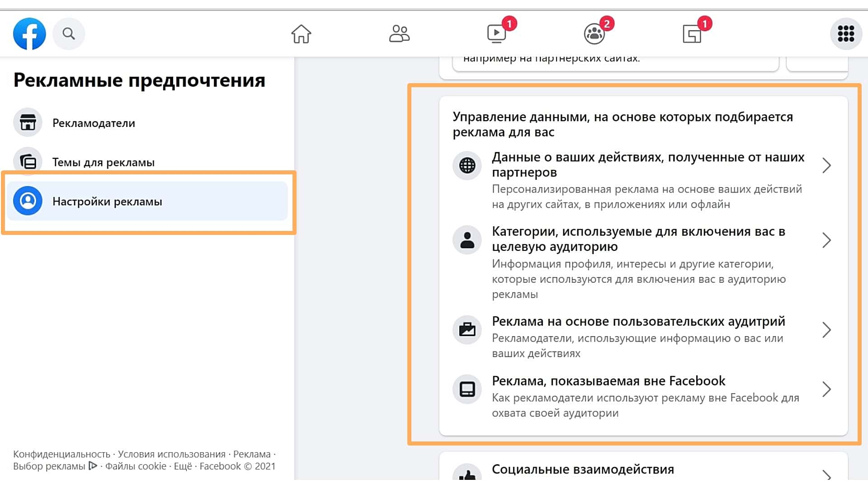This screenshot has width=868, height=488.
Task: Open Watch video icon with notification
Action: [497, 34]
